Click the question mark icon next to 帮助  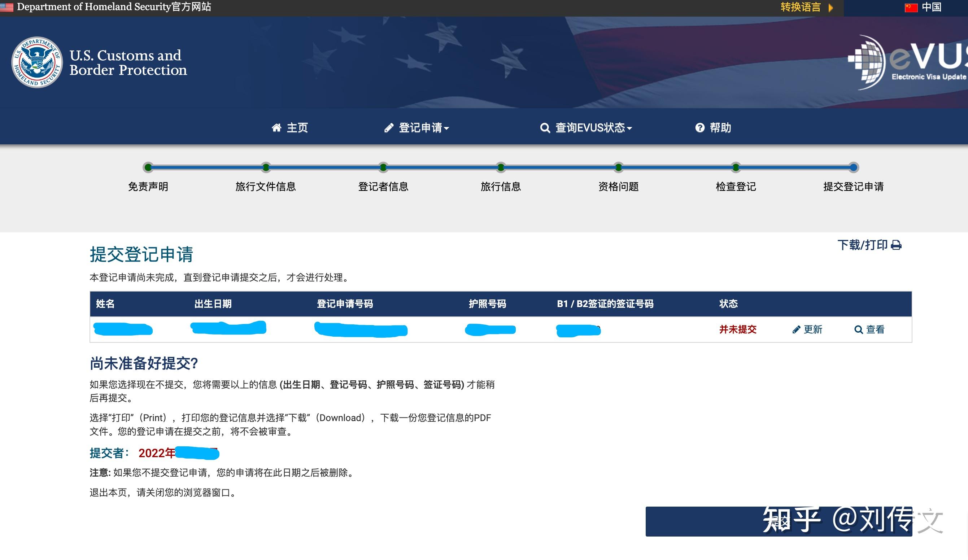pyautogui.click(x=700, y=127)
